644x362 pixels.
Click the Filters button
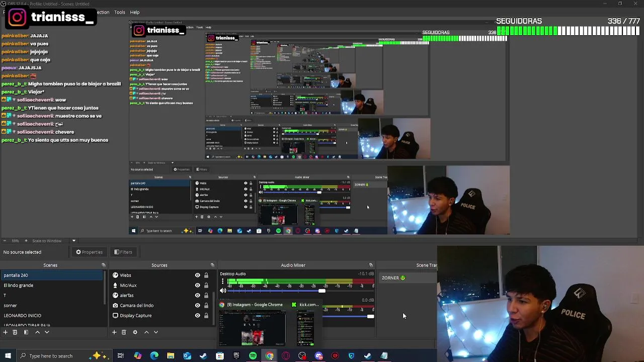point(123,252)
